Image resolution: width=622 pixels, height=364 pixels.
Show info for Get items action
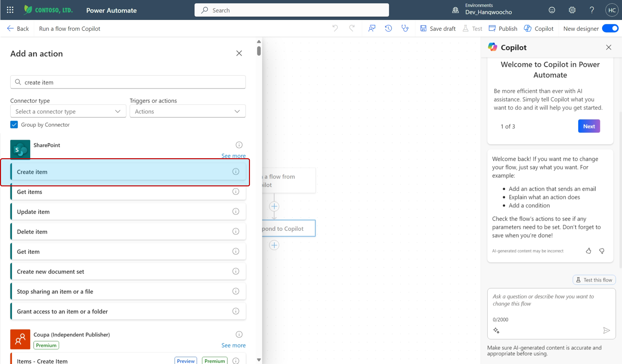coord(236,192)
